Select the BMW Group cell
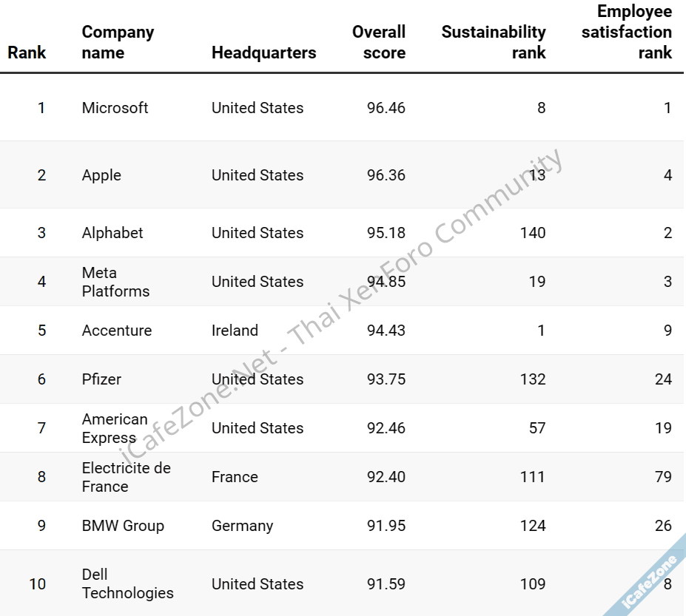Screen dimensions: 686x616 point(123,526)
